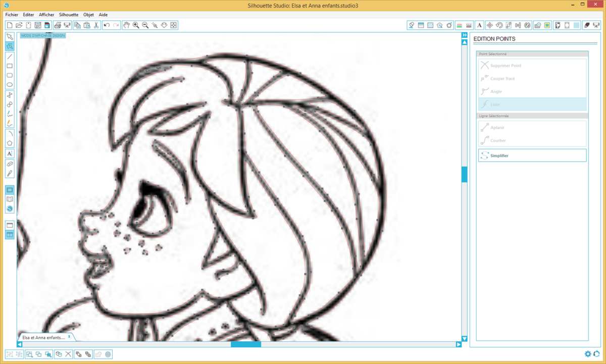Click the Angle point button
The height and width of the screenshot is (364, 606).
532,91
